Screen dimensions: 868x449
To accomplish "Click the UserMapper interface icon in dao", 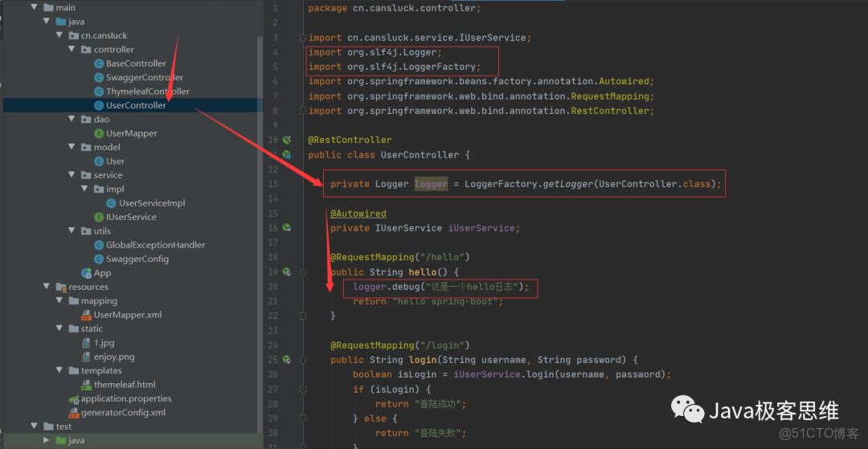I will pos(99,133).
